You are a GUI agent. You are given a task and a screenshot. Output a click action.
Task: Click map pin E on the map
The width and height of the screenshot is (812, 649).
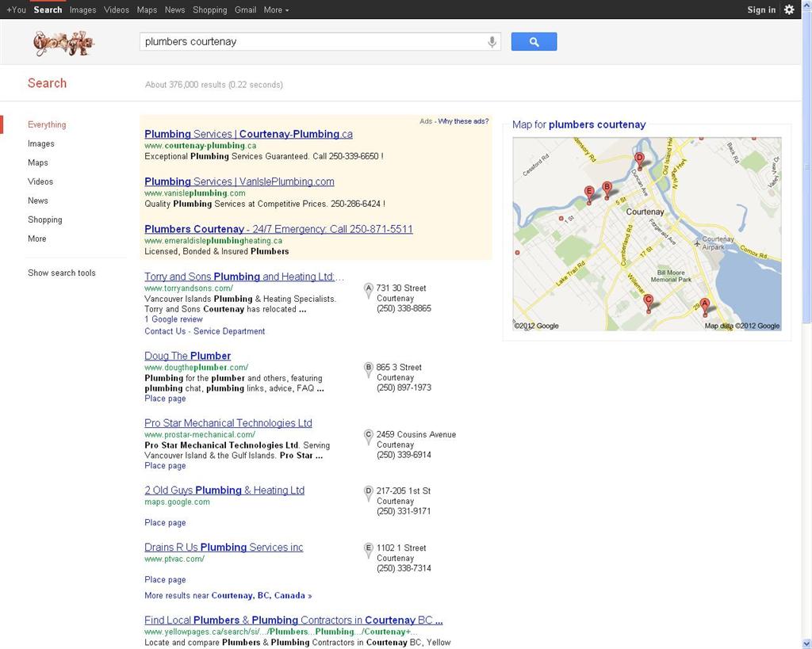[x=589, y=195]
